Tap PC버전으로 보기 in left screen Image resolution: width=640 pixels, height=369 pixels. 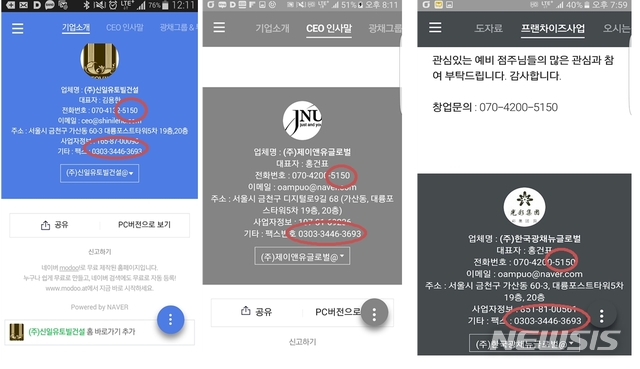point(144,225)
